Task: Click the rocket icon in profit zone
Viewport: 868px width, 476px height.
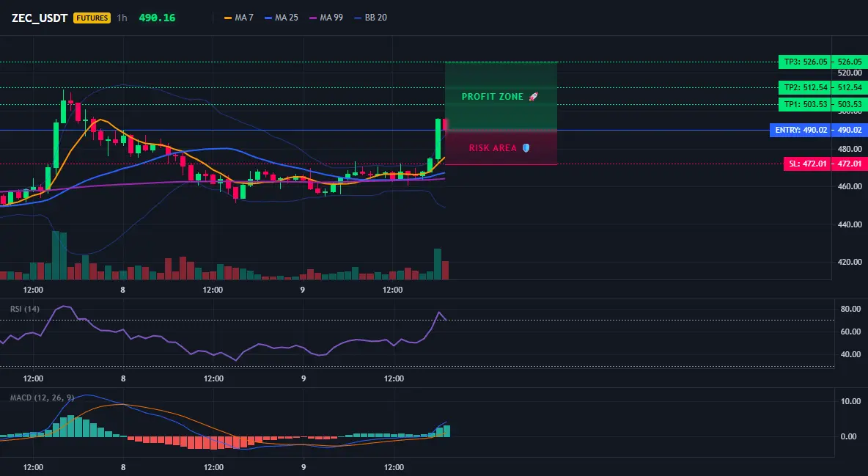Action: pyautogui.click(x=533, y=96)
